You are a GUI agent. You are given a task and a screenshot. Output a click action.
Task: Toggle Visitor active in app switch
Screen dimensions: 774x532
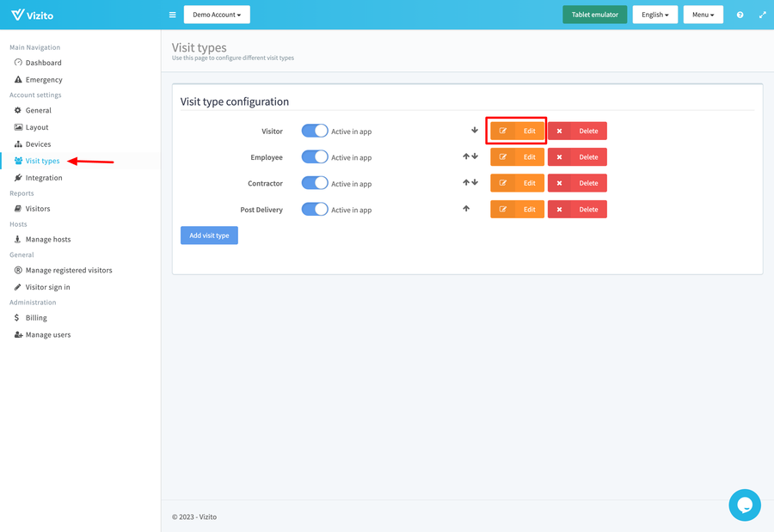coord(315,131)
